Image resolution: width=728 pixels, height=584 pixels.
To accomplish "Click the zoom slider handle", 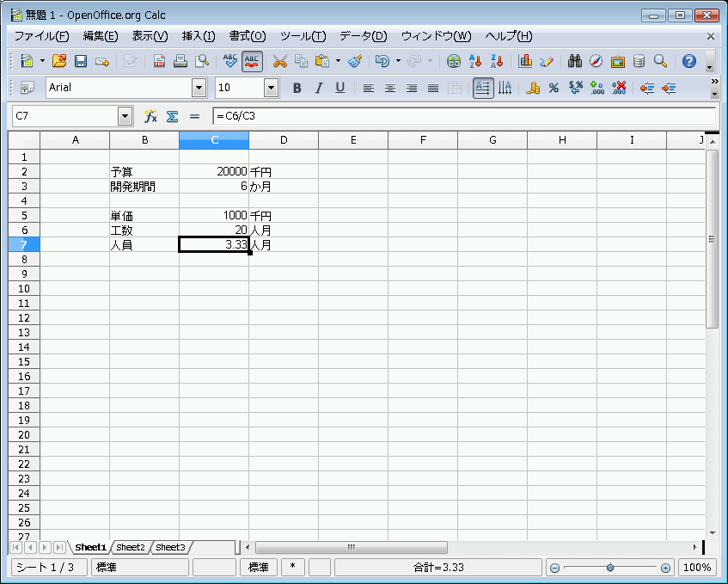I will coord(610,568).
